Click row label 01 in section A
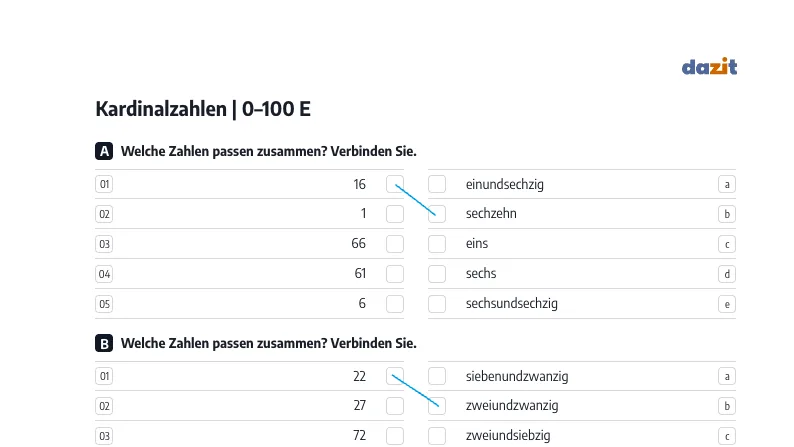Viewport: 794px width, 447px height. click(104, 184)
